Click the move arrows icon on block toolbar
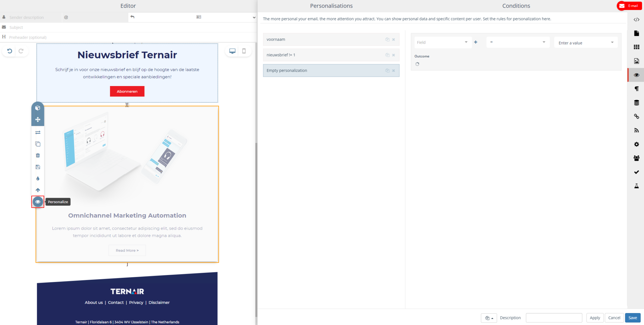This screenshot has width=644, height=325. 38,120
